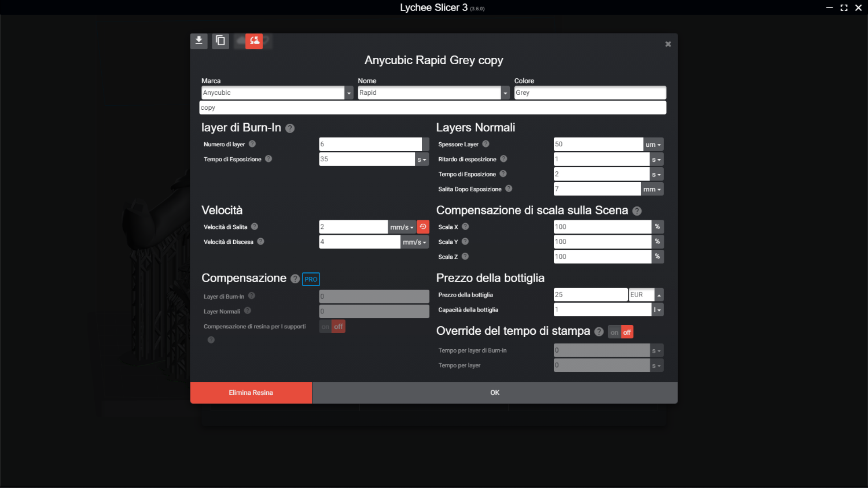
Task: Click the Prezzo della bottiglia value field
Action: pos(590,295)
